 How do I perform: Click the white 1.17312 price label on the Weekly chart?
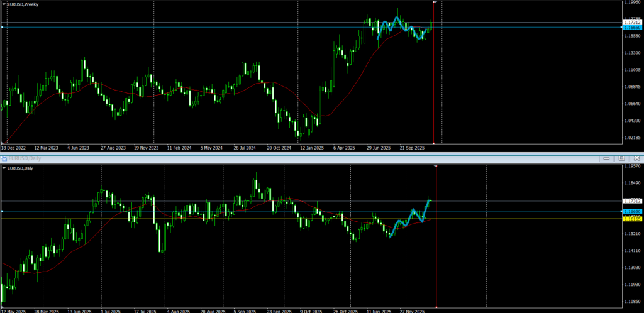tap(631, 23)
